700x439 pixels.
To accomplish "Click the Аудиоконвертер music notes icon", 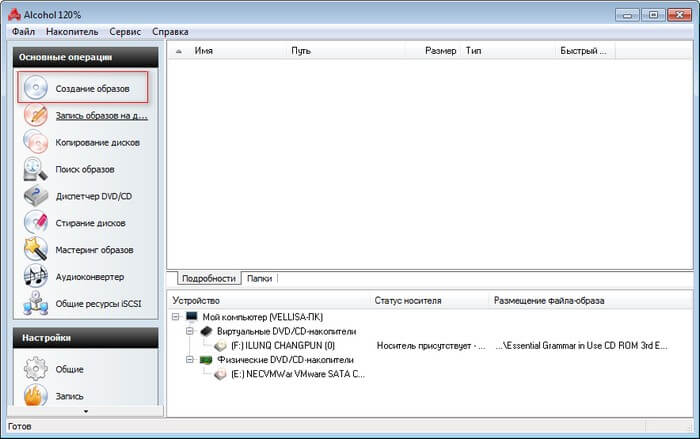I will pyautogui.click(x=36, y=276).
